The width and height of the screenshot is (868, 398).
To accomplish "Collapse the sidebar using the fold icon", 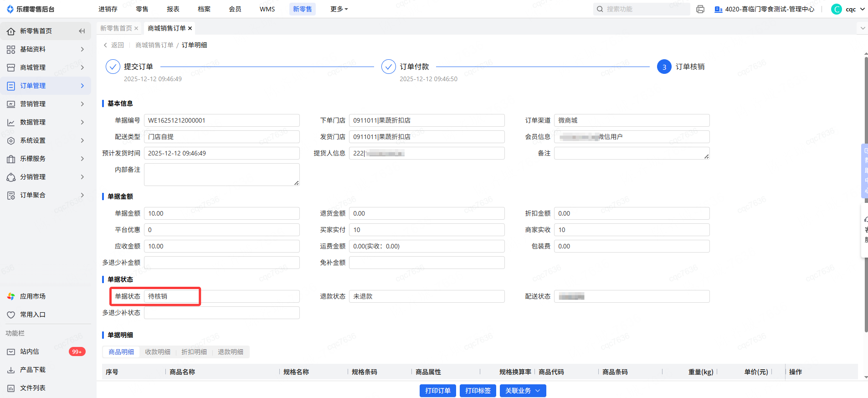I will tap(82, 31).
